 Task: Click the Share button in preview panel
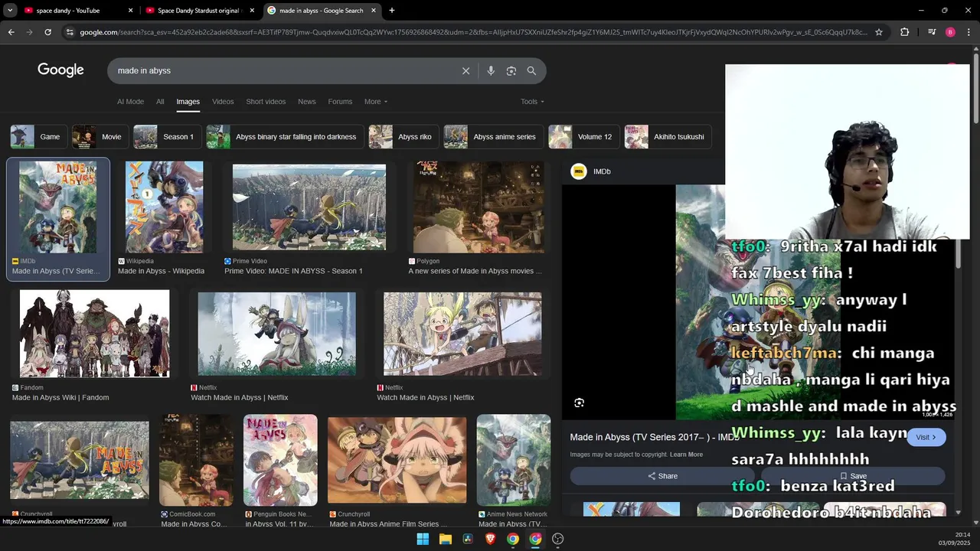tap(662, 476)
